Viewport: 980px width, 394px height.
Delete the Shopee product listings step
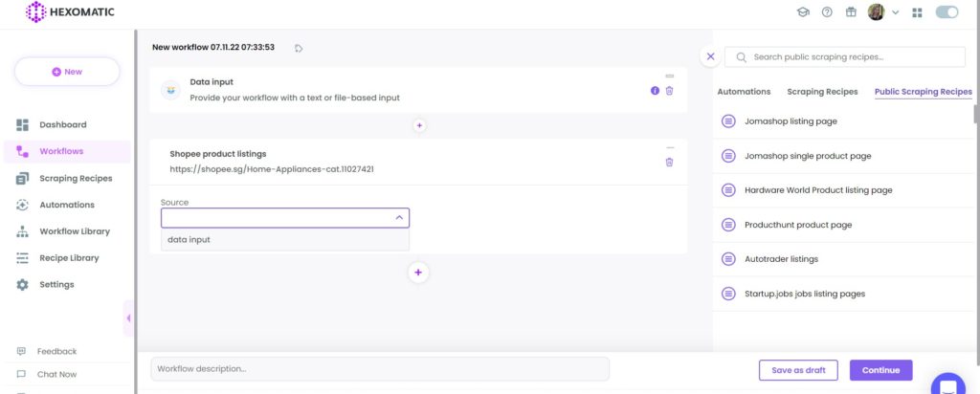(669, 163)
